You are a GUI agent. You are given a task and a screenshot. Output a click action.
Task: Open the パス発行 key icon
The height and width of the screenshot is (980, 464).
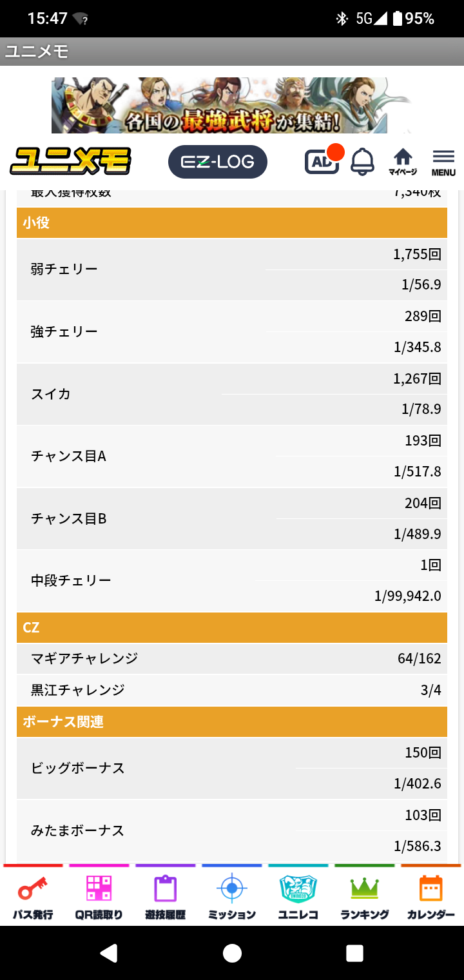(x=33, y=890)
